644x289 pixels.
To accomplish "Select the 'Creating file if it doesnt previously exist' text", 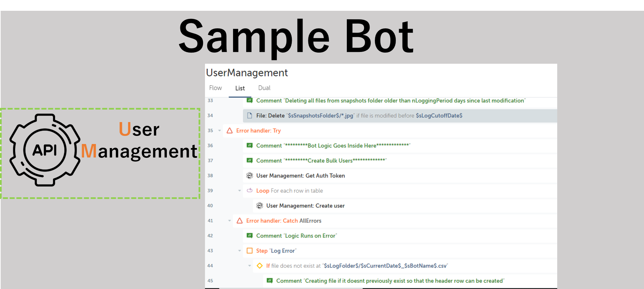I will (390, 281).
